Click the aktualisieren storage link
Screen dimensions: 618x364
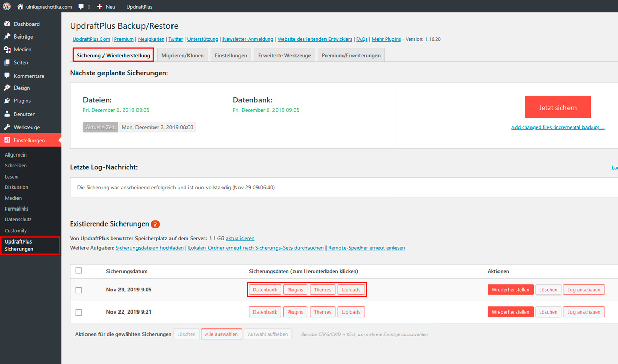[240, 239]
